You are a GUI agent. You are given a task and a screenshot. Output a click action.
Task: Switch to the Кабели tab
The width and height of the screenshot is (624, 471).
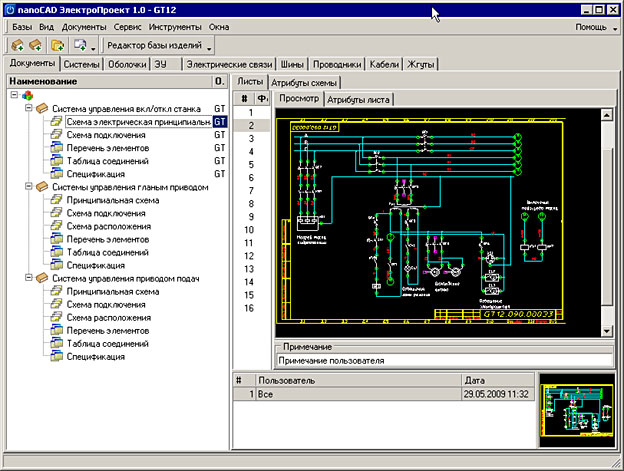click(x=384, y=64)
